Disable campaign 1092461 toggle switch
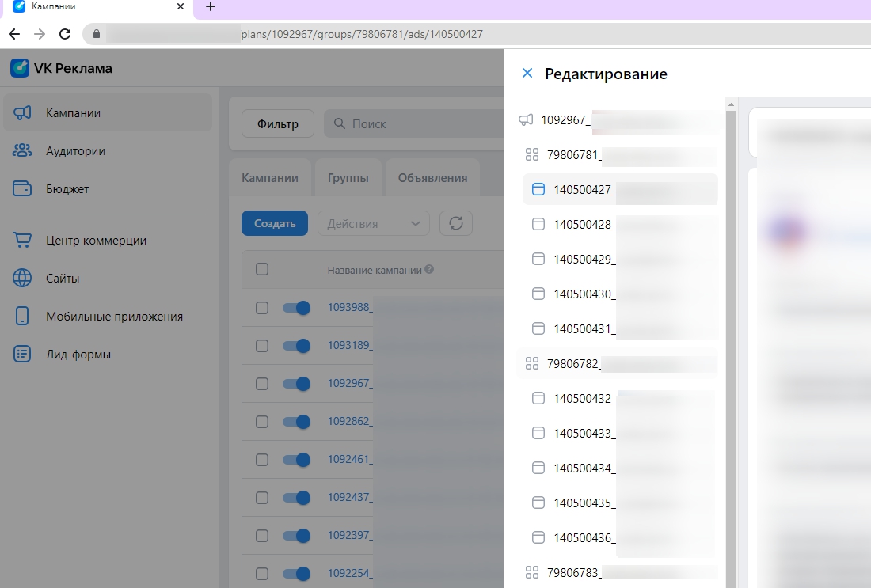Viewport: 871px width, 588px height. tap(296, 460)
